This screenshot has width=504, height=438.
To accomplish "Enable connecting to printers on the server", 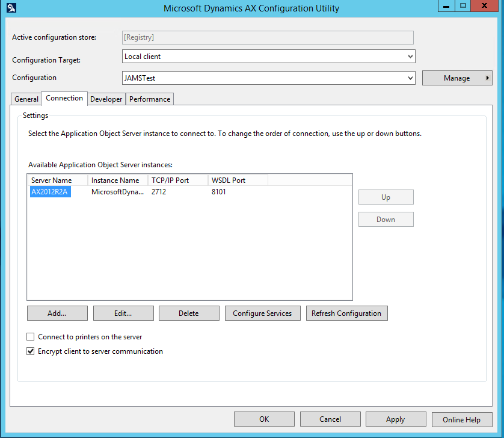I will (30, 337).
